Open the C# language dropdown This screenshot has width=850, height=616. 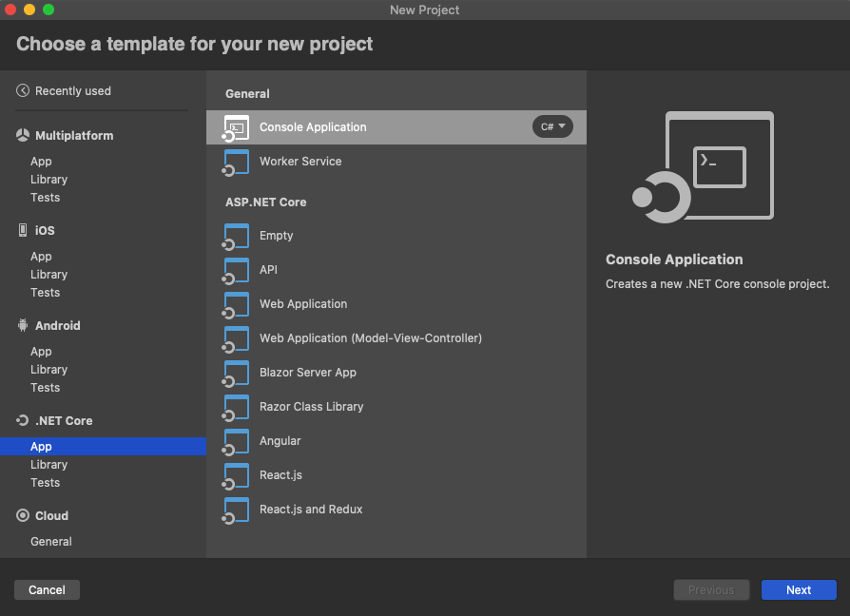[552, 126]
